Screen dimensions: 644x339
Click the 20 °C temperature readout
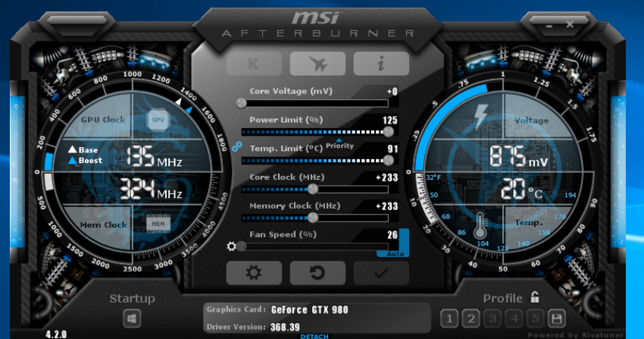(x=521, y=189)
